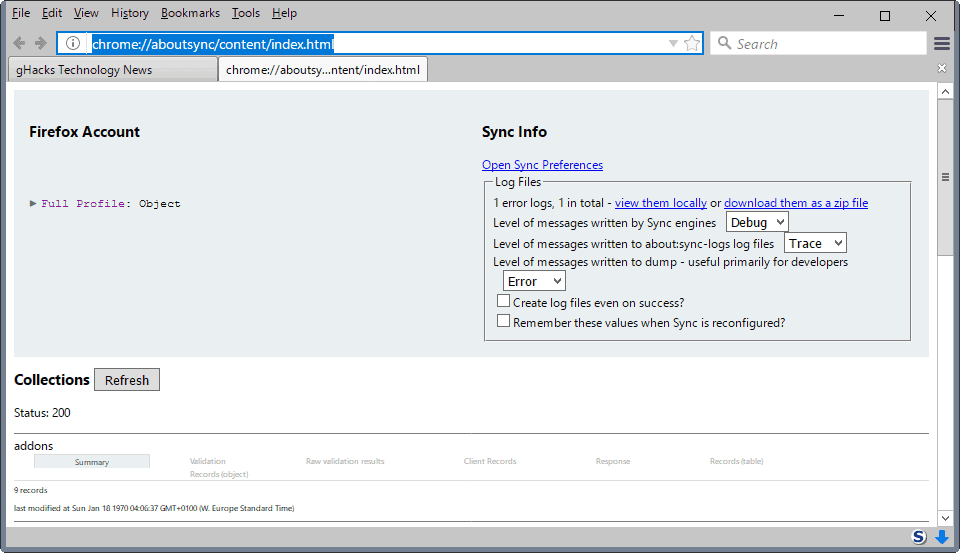Click the 'Status: 200' text
Screen dimensions: 960x553
tap(42, 413)
